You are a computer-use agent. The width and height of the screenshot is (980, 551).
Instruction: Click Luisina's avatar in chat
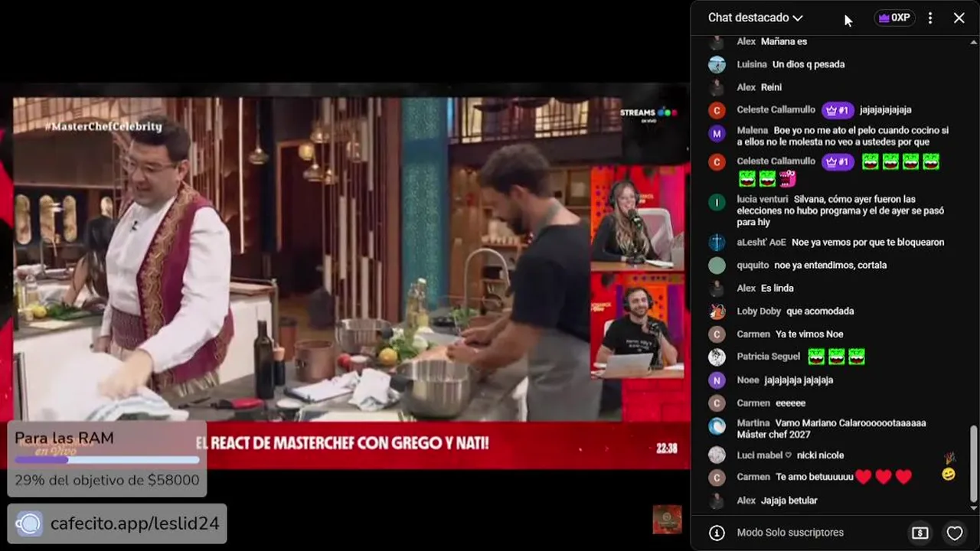pos(717,64)
